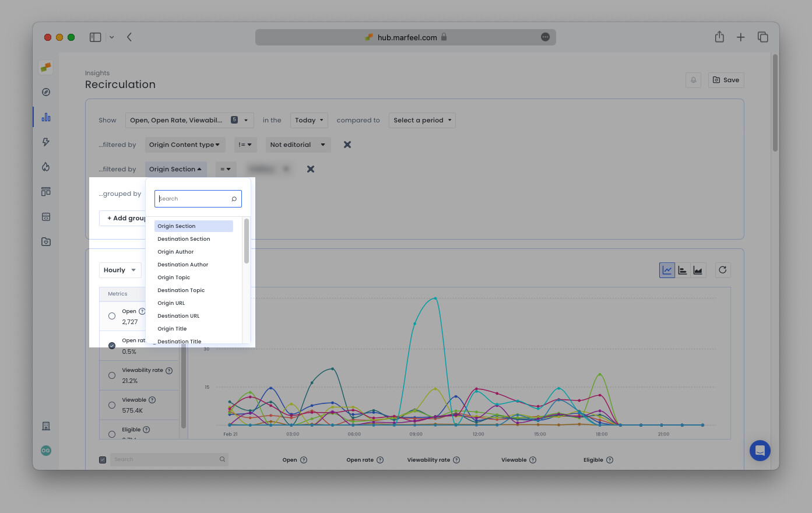Select the lightning bolt icon in sidebar

coord(45,142)
